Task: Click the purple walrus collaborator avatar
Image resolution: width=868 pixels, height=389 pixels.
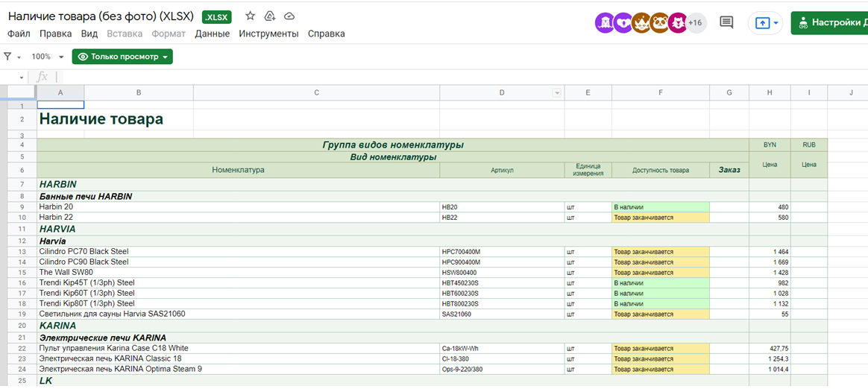Action: [605, 22]
